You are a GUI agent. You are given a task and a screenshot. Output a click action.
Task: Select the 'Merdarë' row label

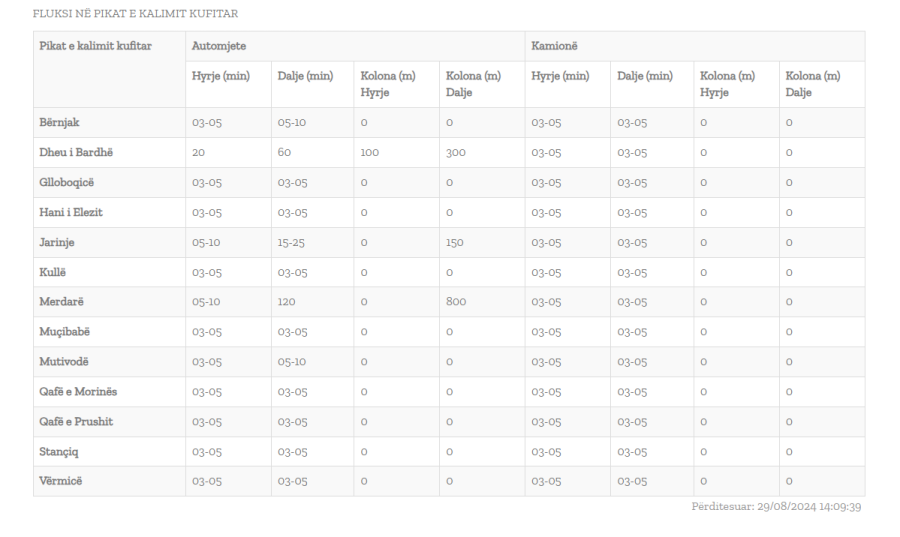61,302
